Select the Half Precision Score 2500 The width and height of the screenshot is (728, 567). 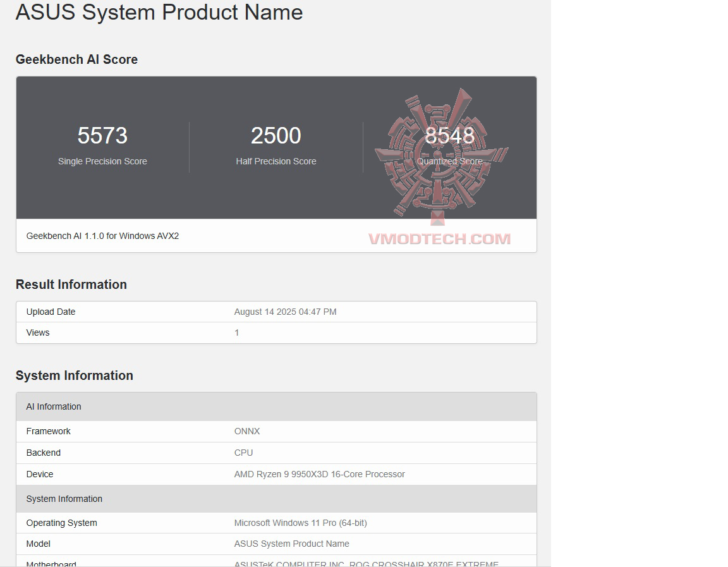(x=276, y=135)
